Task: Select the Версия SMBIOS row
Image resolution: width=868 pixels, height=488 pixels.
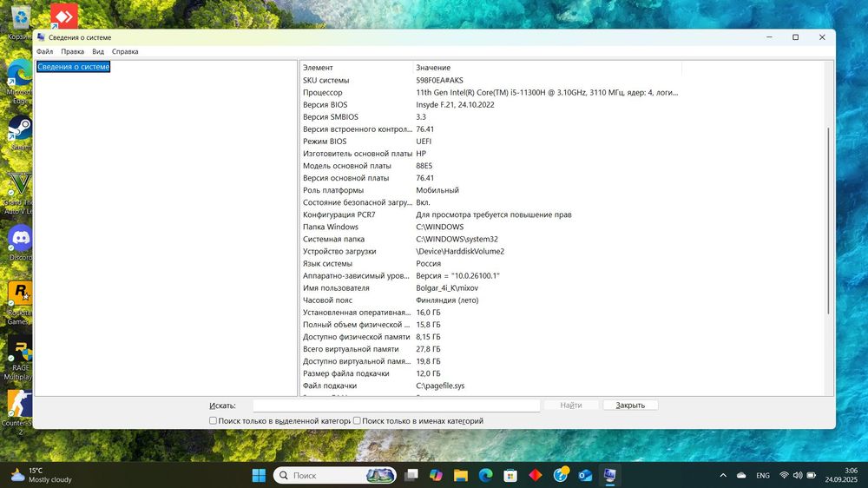Action: point(491,117)
